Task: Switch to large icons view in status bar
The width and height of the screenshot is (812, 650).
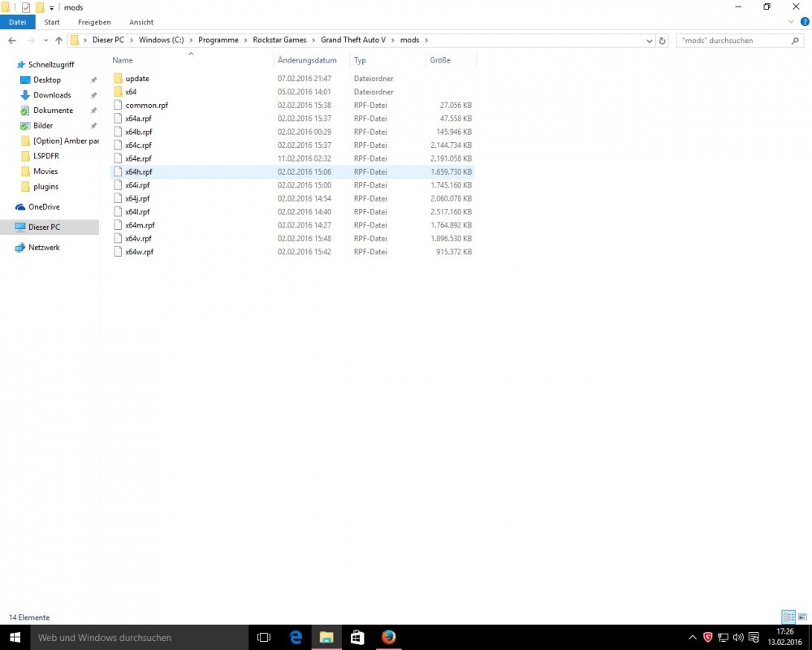Action: point(802,617)
